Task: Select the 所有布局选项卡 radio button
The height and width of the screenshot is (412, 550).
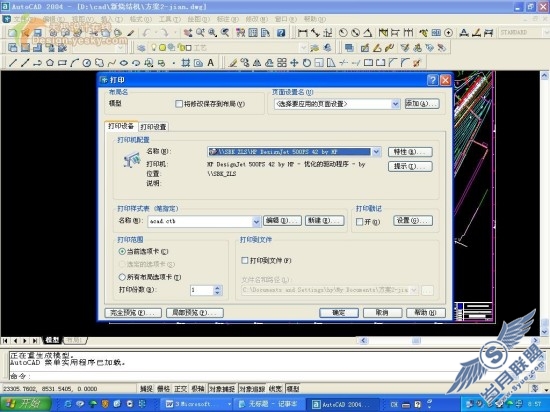Action: coord(122,277)
